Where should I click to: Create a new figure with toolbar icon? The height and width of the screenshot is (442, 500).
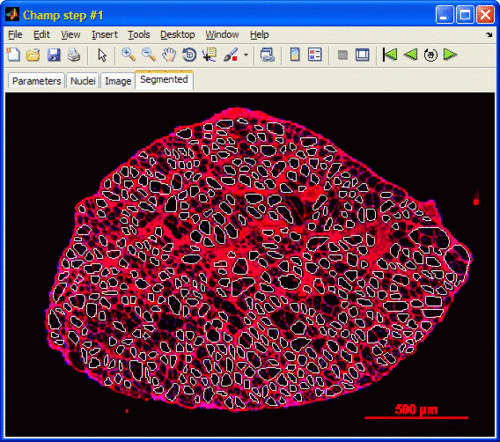point(14,54)
